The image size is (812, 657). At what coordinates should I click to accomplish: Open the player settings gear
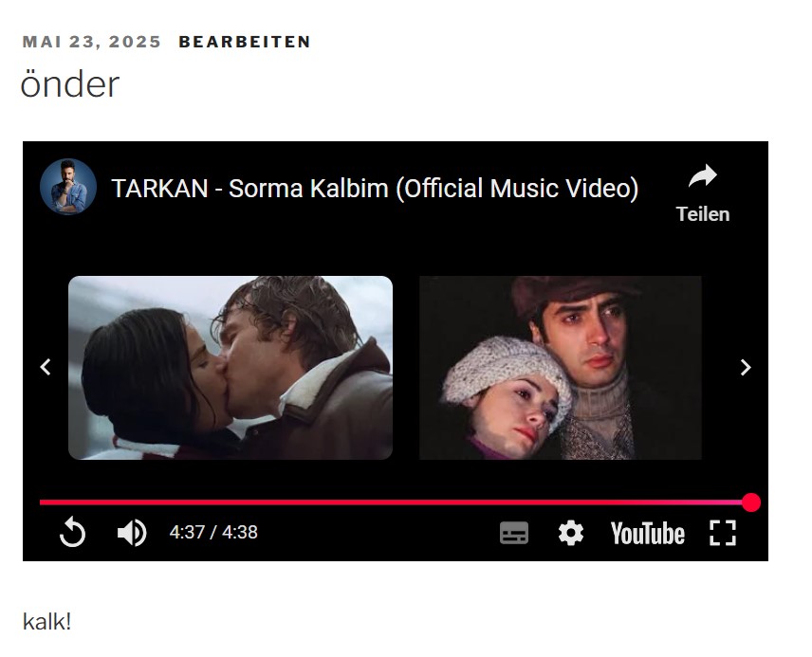pos(571,533)
